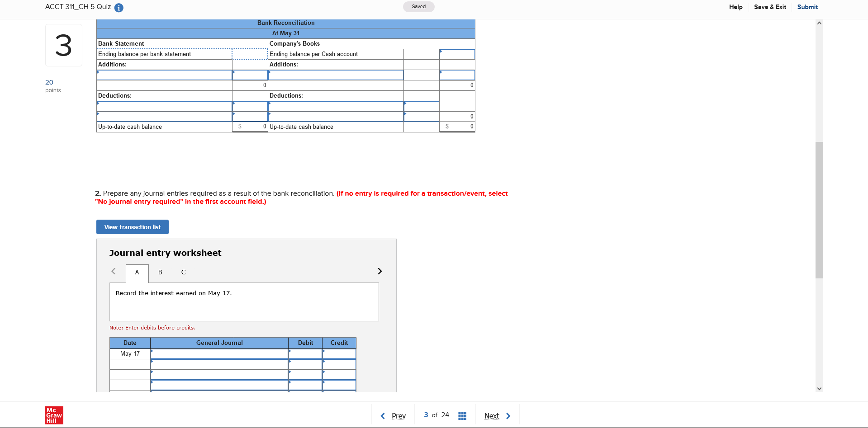Viewport: 868px width, 428px height.
Task: Select Save & Exit
Action: (770, 7)
